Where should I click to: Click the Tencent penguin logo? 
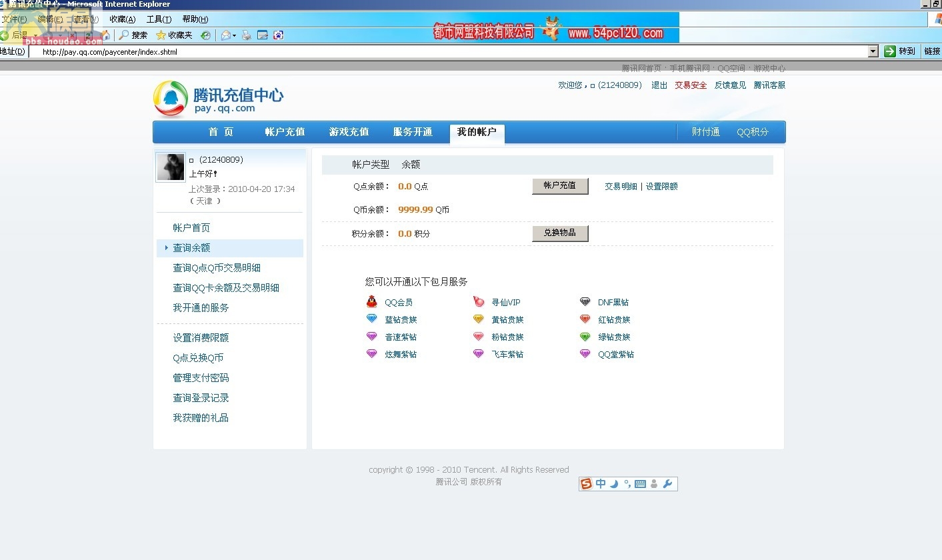point(171,99)
